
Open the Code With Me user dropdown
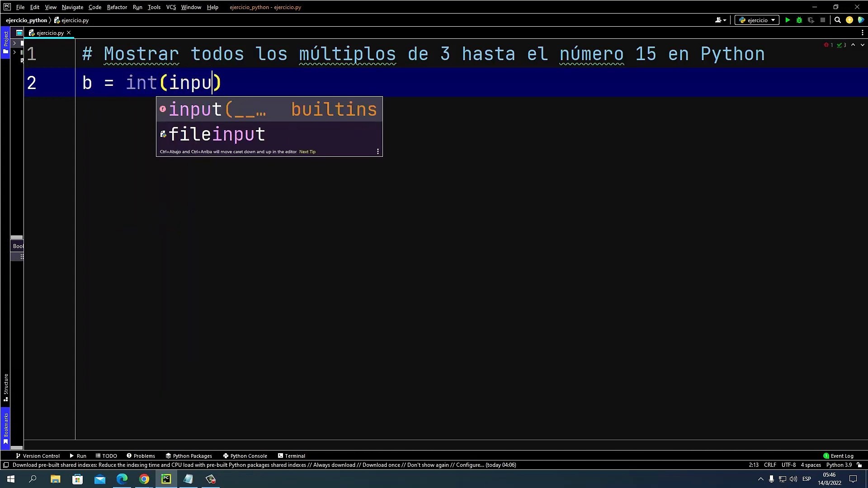click(721, 20)
